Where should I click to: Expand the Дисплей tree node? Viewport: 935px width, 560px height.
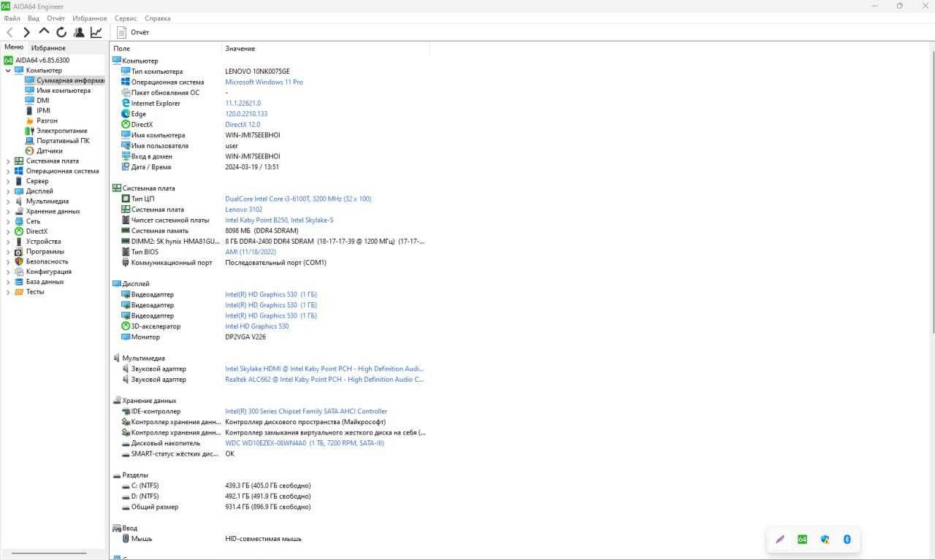(8, 191)
